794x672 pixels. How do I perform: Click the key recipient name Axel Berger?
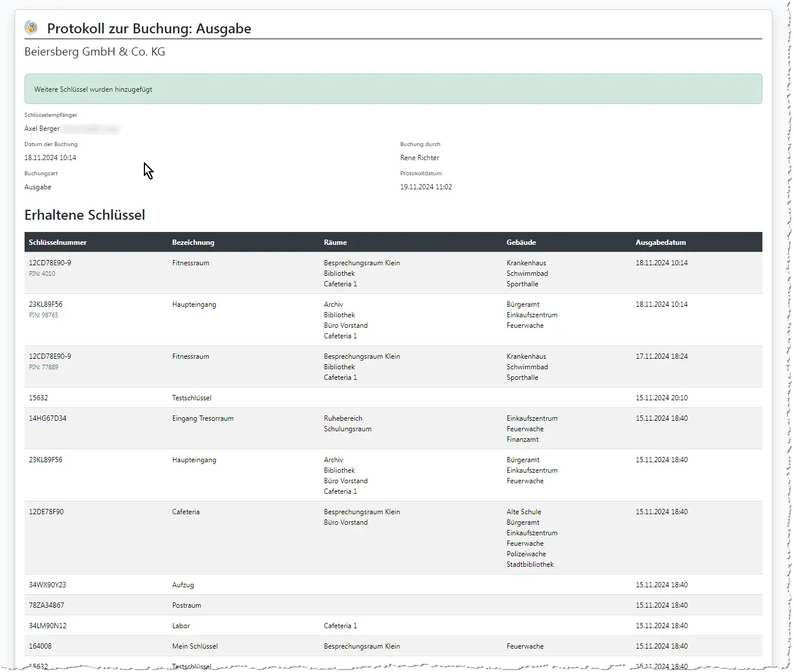[x=42, y=129]
